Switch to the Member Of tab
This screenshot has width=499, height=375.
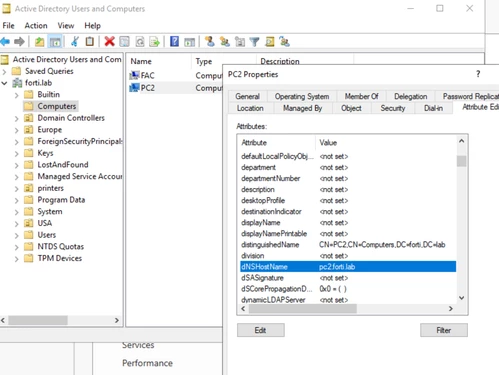(361, 96)
